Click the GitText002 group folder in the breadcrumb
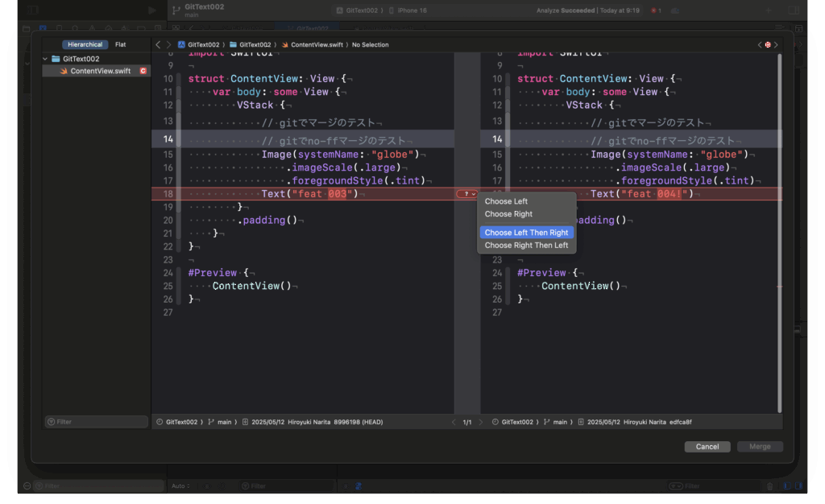The height and width of the screenshot is (504, 825). click(251, 44)
